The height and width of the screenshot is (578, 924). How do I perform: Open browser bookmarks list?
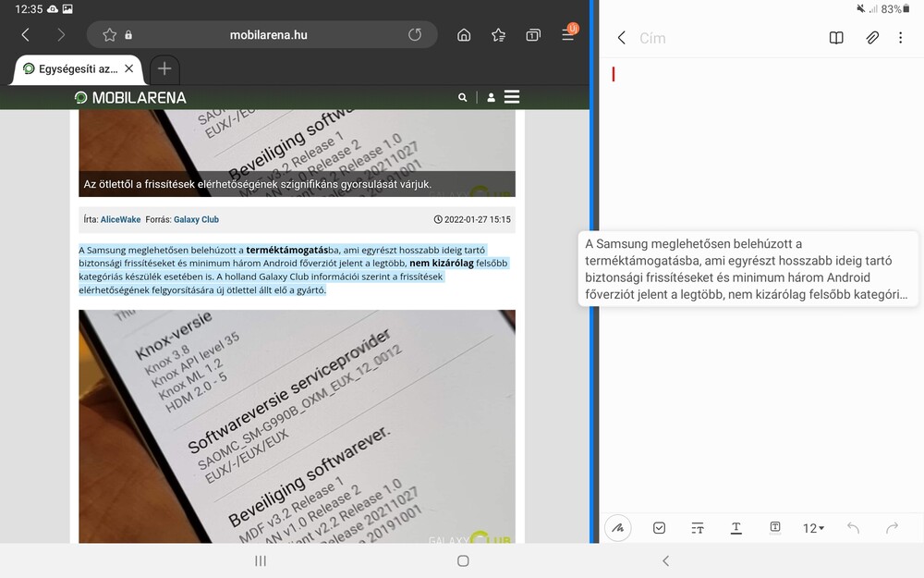tap(499, 35)
